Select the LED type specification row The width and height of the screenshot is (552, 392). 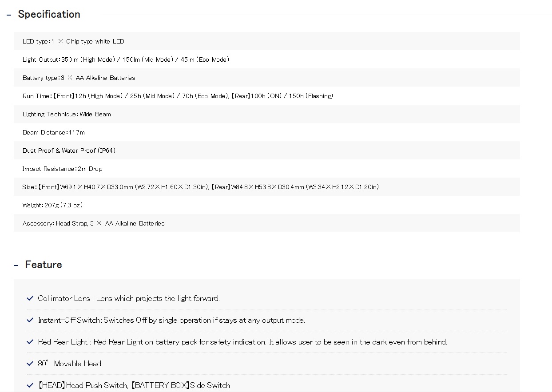tap(266, 41)
